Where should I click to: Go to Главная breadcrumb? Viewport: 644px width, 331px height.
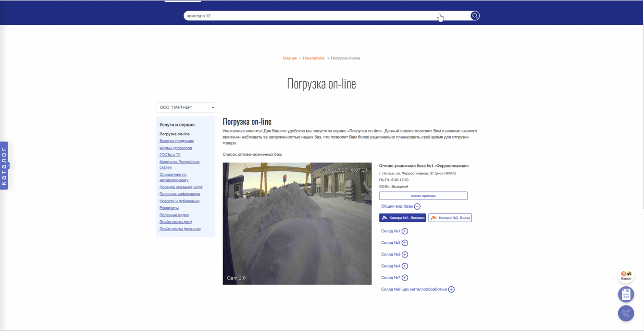point(290,58)
